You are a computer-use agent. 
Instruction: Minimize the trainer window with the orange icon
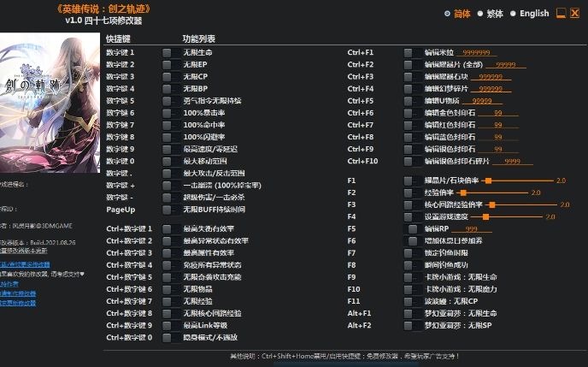click(561, 13)
